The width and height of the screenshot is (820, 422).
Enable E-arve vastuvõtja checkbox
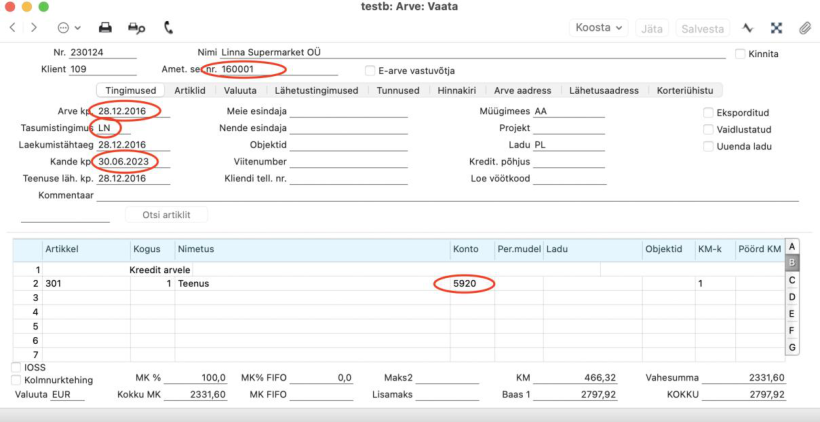(370, 70)
